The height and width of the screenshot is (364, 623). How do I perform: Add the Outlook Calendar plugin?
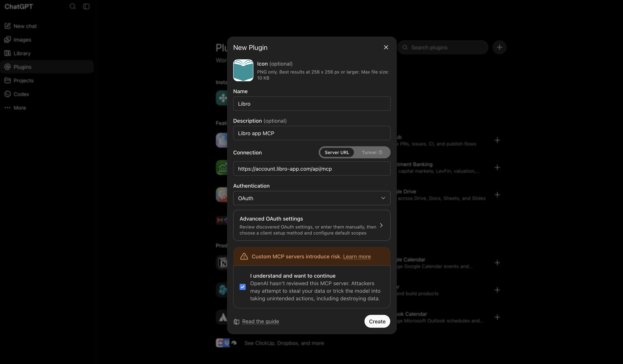pyautogui.click(x=497, y=317)
